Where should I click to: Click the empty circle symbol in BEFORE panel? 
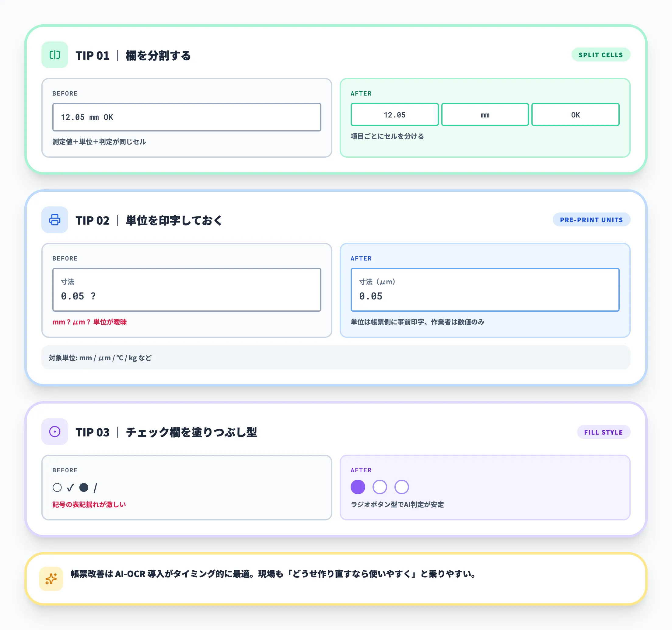(x=57, y=487)
